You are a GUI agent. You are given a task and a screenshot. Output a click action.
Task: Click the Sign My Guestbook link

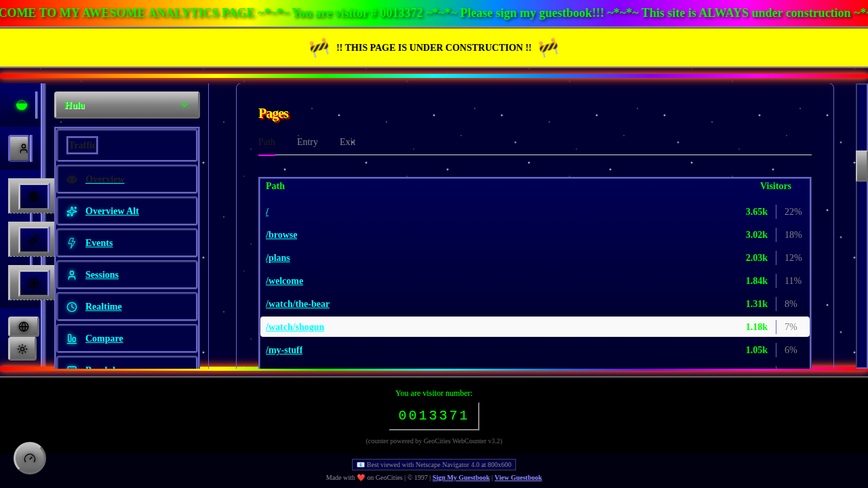tap(460, 478)
